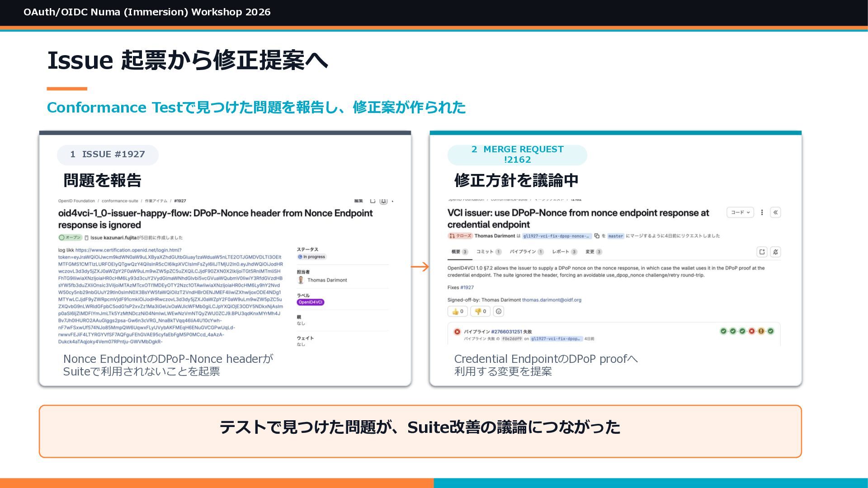Click the orange warning pipeline stage icon
868x488 pixels.
tap(761, 331)
